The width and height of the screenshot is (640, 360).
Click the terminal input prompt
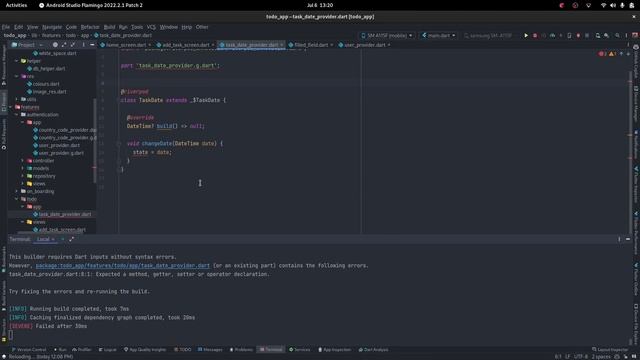point(11,335)
